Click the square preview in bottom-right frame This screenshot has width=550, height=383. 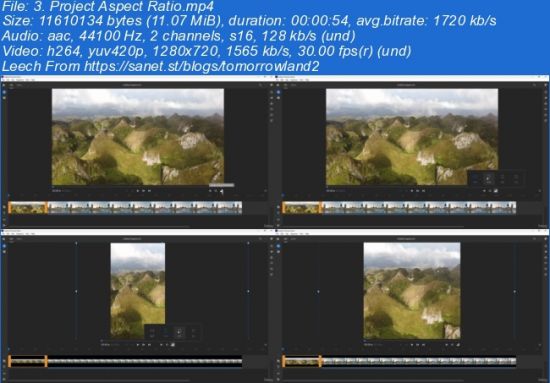point(412,290)
